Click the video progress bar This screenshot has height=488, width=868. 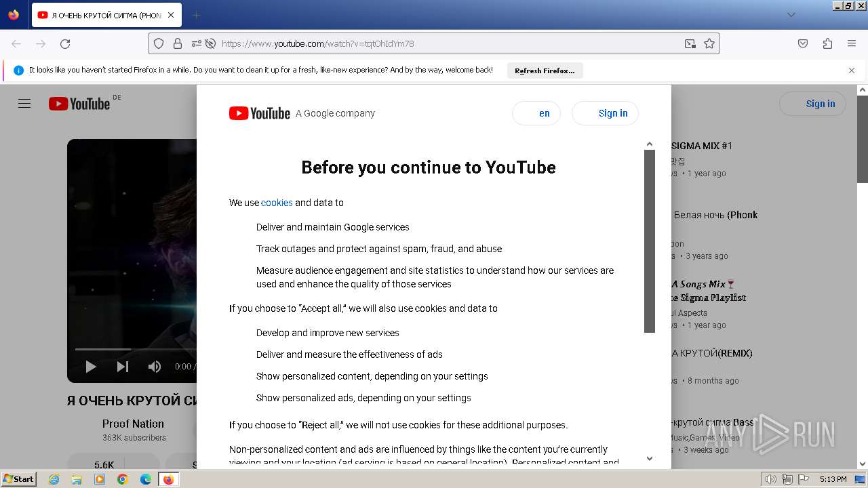136,349
